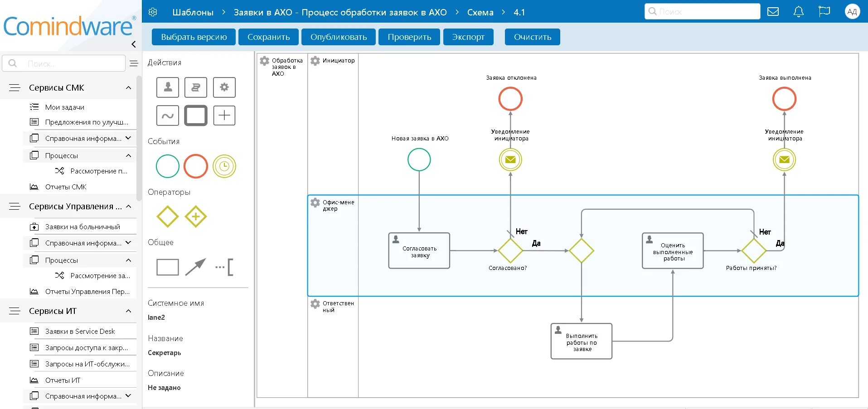Collapse Сервисы Управления section
The width and height of the screenshot is (868, 409).
point(129,207)
